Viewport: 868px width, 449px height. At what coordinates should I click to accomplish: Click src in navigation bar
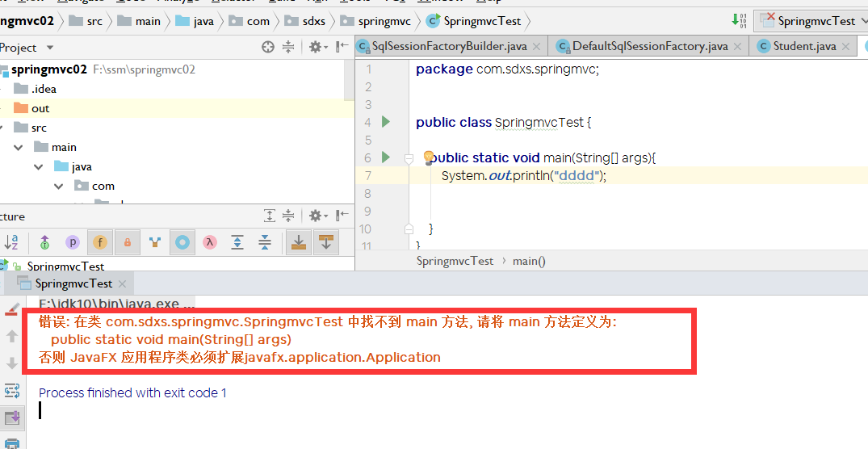click(x=87, y=21)
